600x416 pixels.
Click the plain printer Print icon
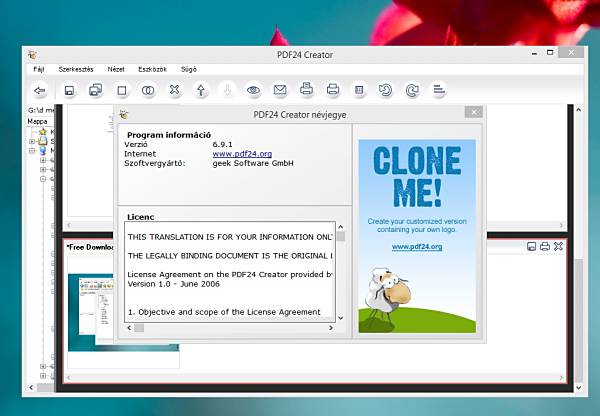pos(333,90)
